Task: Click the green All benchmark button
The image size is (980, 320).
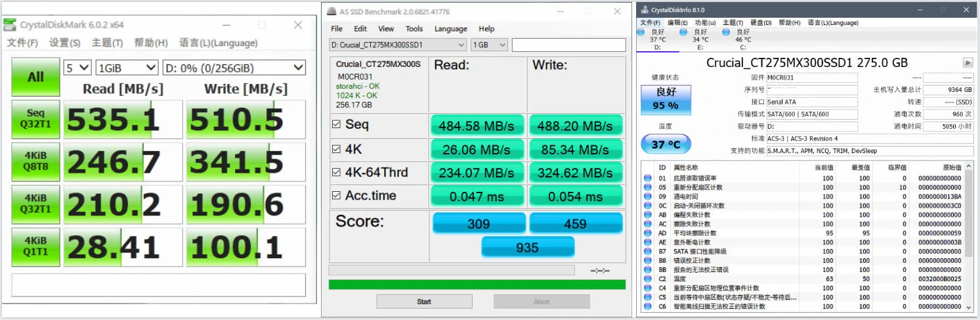Action: [x=35, y=77]
